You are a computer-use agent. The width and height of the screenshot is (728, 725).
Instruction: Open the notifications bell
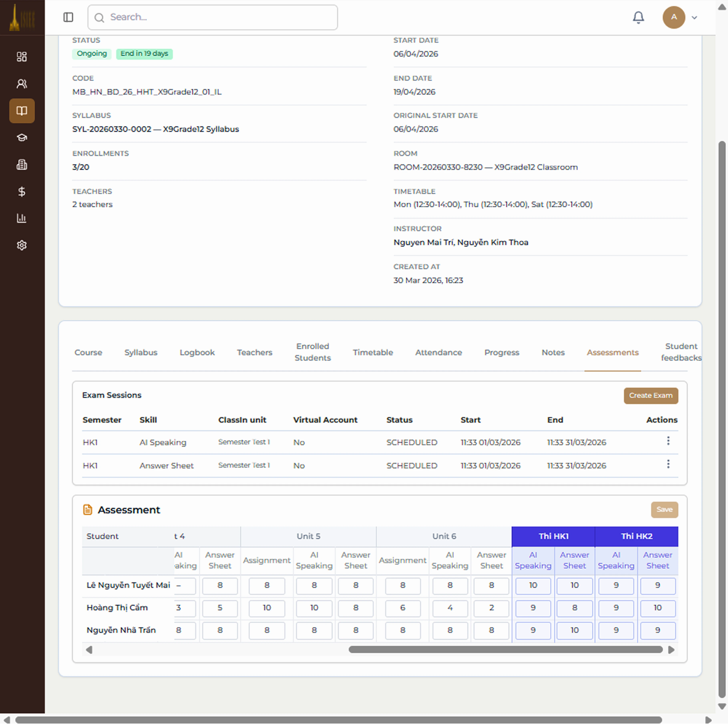638,17
